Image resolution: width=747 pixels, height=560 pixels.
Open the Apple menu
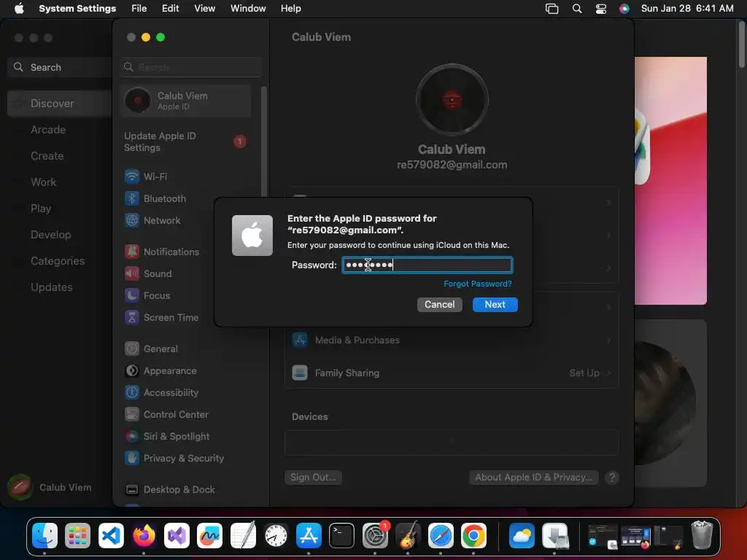[x=19, y=9]
